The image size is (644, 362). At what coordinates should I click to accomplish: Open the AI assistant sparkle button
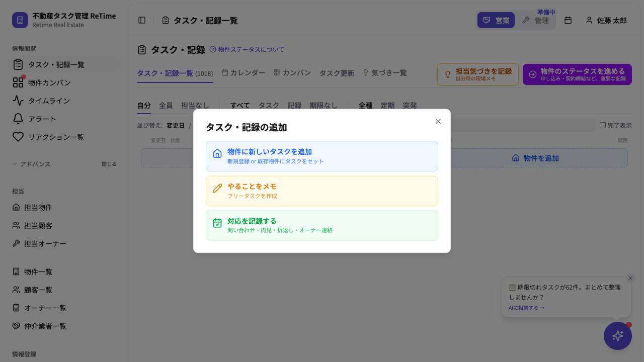pos(618,336)
